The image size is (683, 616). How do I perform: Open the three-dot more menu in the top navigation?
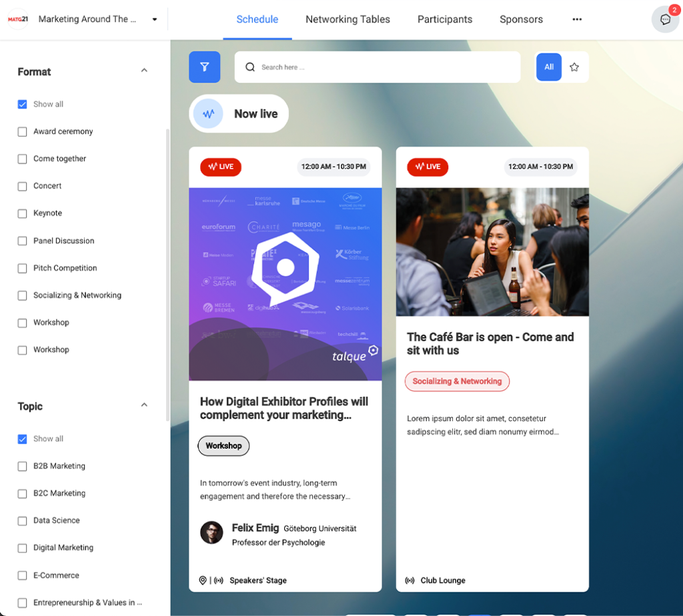[577, 19]
